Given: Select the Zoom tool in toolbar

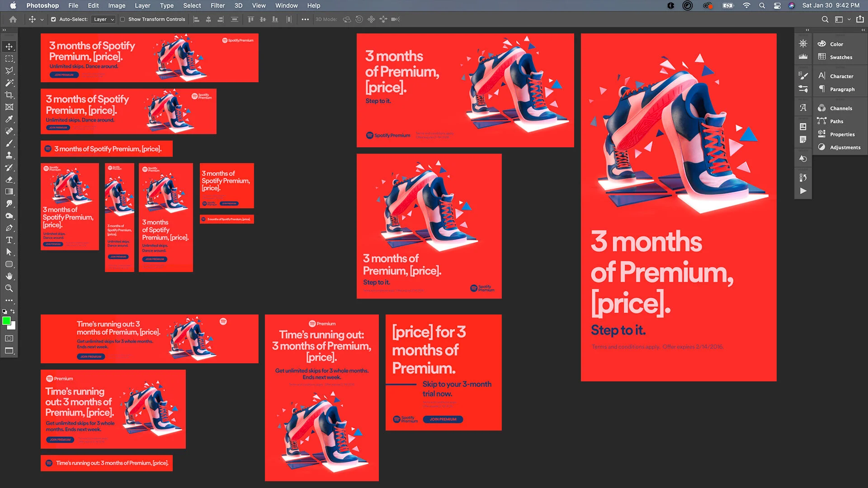Looking at the screenshot, I should pyautogui.click(x=9, y=288).
